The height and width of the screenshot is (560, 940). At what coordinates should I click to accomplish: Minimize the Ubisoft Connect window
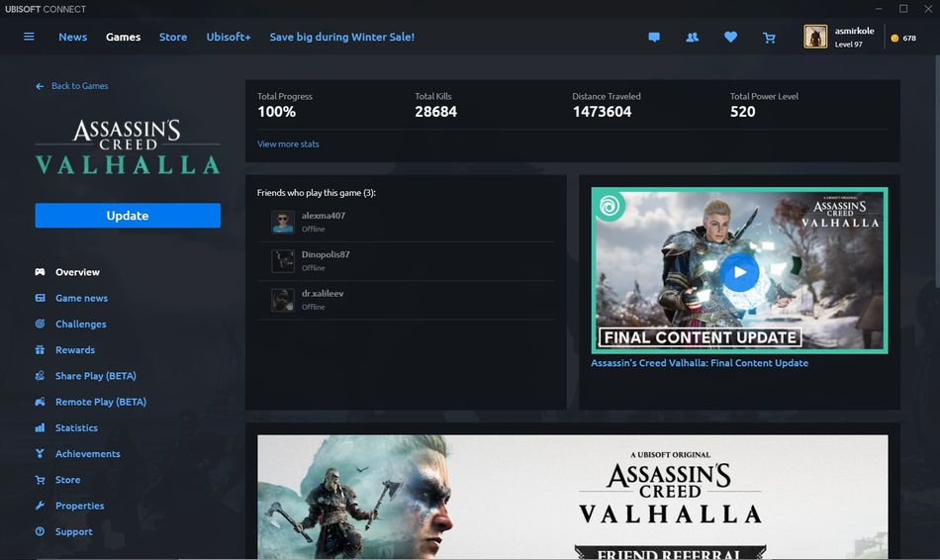[x=879, y=9]
